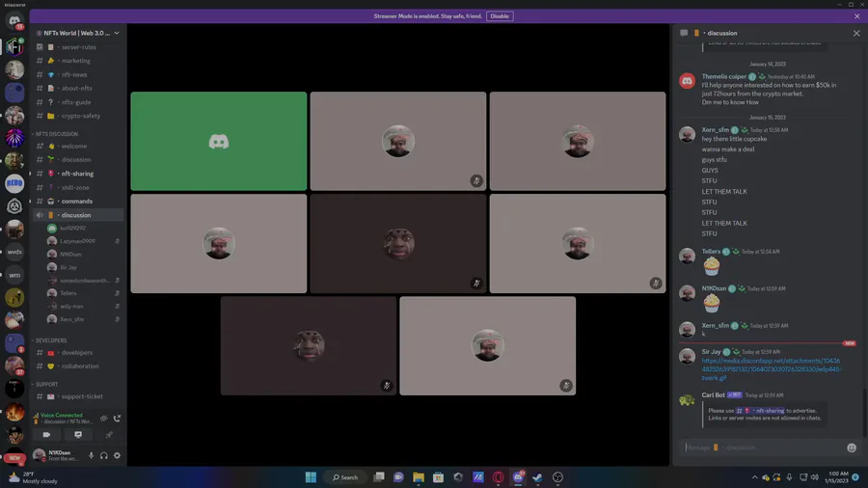Select the dark center video tile

pyautogui.click(x=398, y=243)
